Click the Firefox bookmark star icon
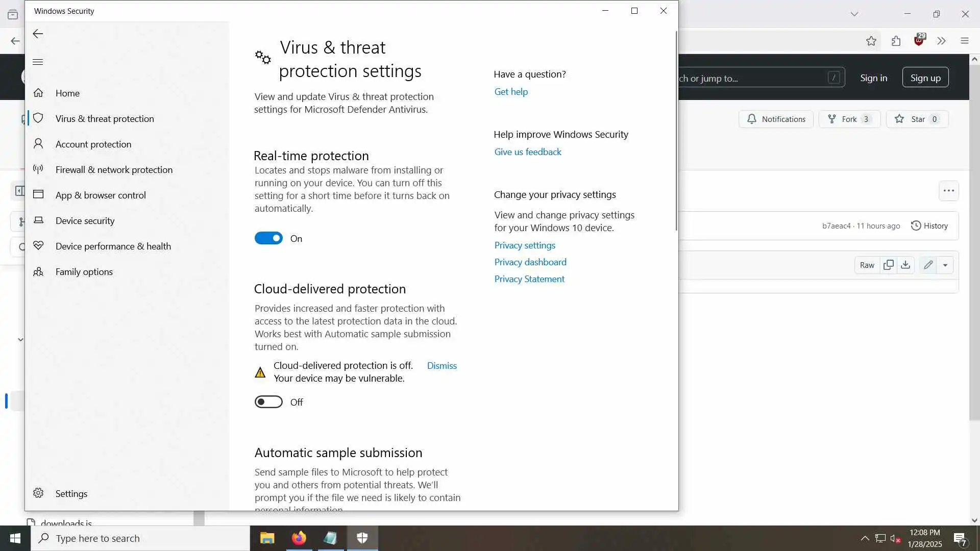Image resolution: width=980 pixels, height=551 pixels. [871, 41]
